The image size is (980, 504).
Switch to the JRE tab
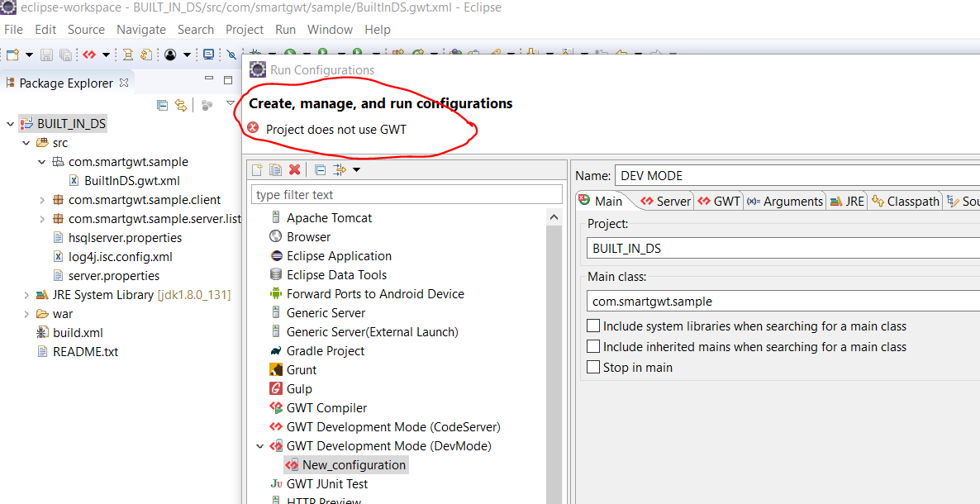tap(847, 201)
